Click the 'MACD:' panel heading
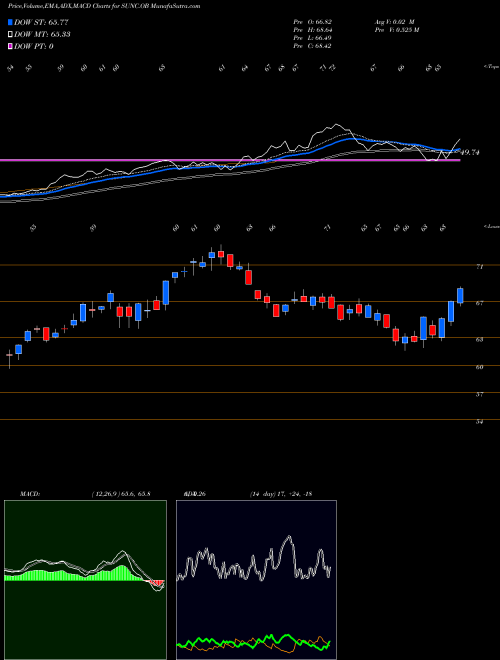 (29, 494)
